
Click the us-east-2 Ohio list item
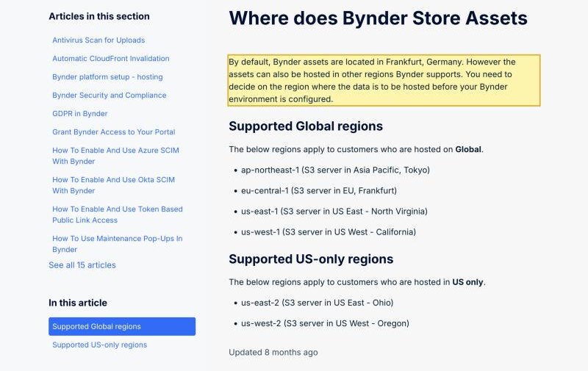pos(318,303)
